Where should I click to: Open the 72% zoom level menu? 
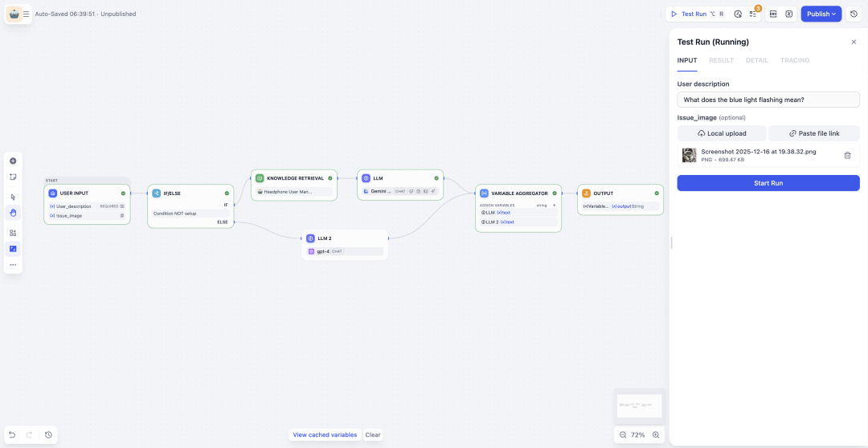pos(637,434)
